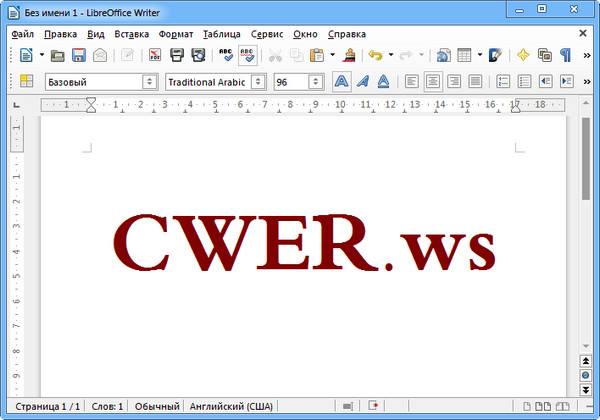This screenshot has height=420, width=600.
Task: Insert Hyperlink icon
Action: point(443,55)
